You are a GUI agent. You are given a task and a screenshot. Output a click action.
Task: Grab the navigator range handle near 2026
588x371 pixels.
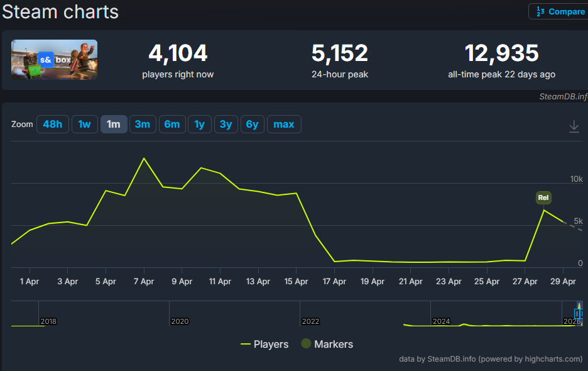(x=578, y=314)
